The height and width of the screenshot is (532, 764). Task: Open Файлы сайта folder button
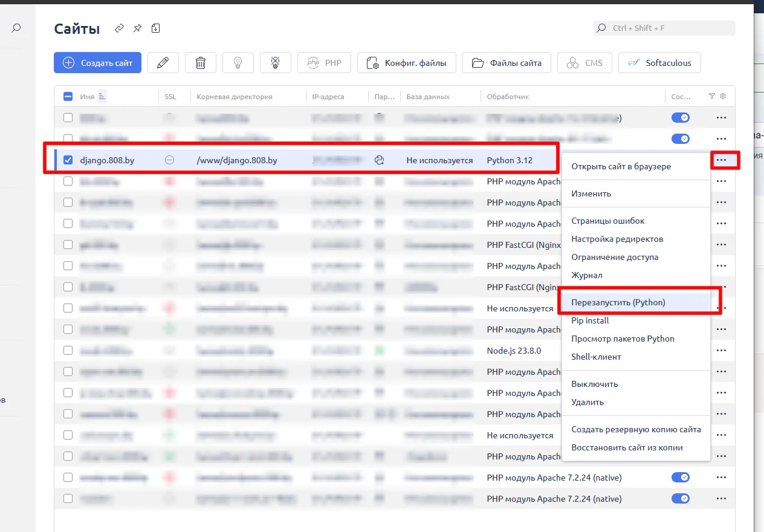point(507,63)
